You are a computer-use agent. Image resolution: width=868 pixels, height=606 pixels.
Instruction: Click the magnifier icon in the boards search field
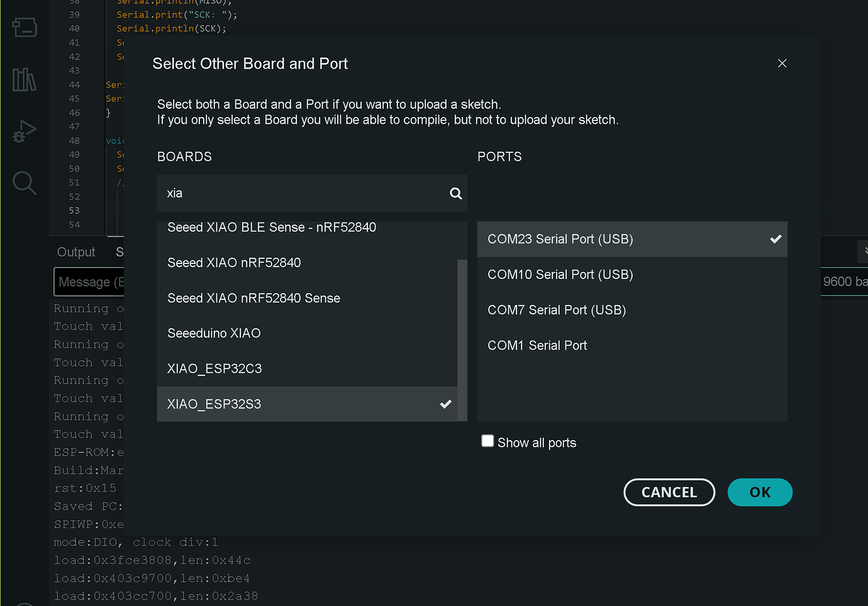click(x=455, y=194)
